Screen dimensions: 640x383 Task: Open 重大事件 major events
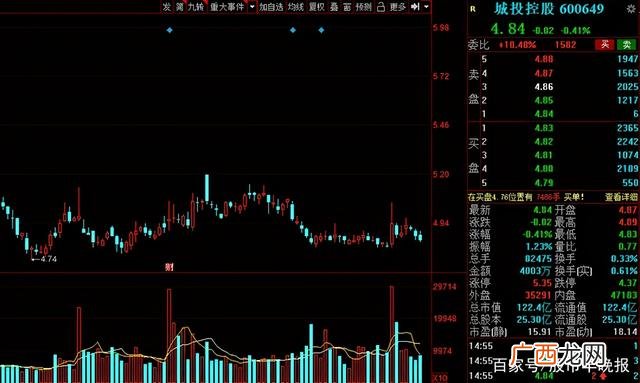point(227,7)
